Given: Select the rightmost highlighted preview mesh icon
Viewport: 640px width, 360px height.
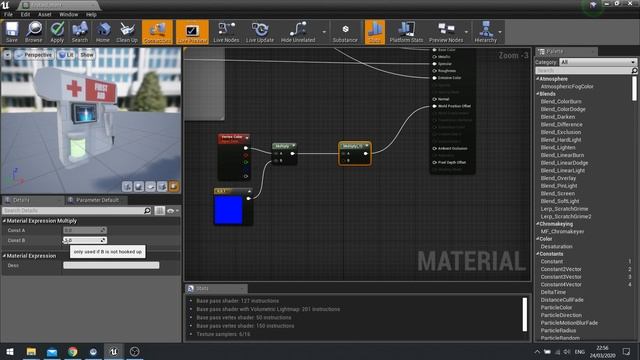Looking at the screenshot, I should tap(173, 187).
